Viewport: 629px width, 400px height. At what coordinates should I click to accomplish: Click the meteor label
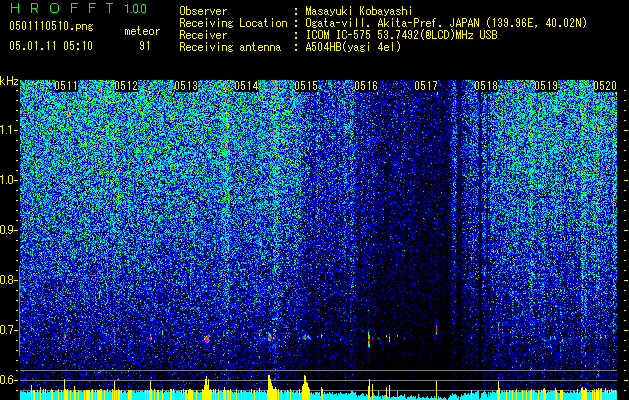coord(142,31)
